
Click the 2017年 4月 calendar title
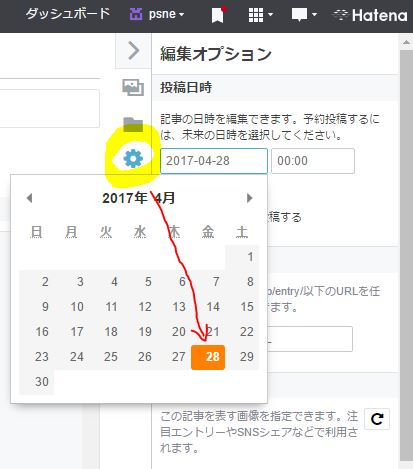coord(139,198)
